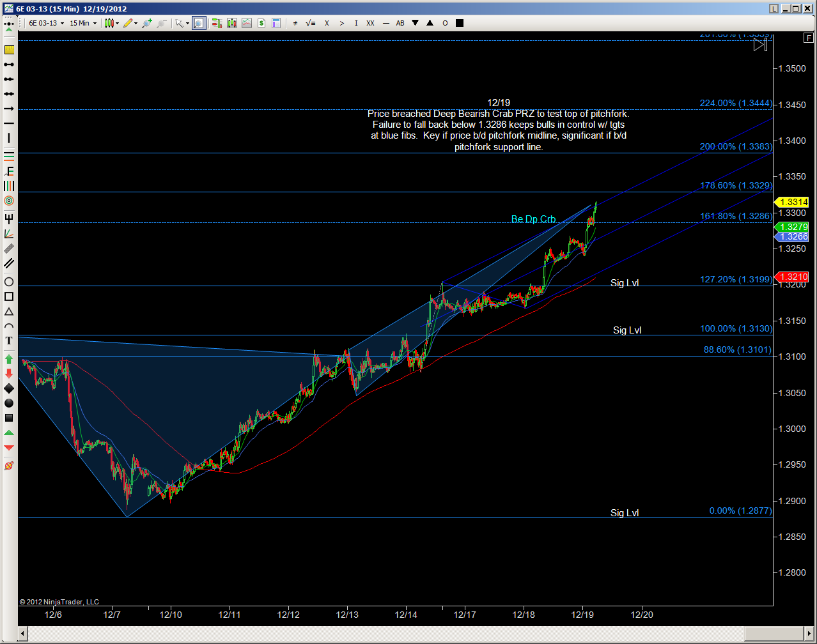Click the zoom out magnifier icon
817x644 pixels.
(162, 23)
